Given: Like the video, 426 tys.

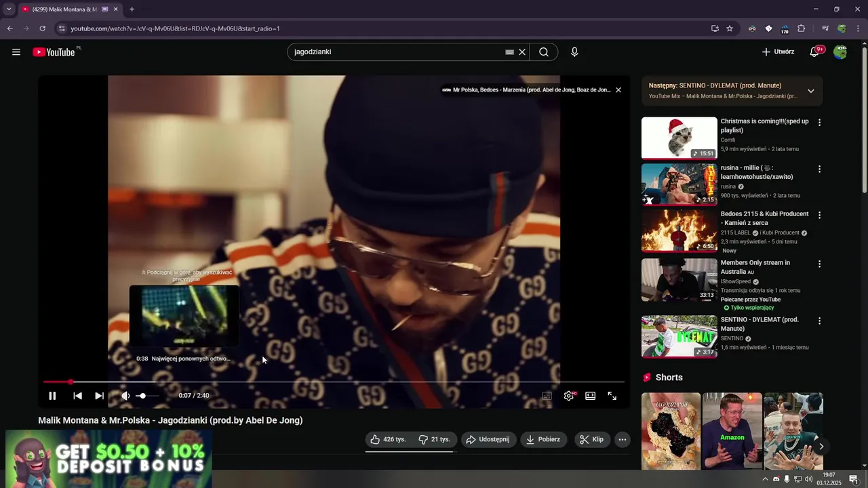Looking at the screenshot, I should click(x=388, y=439).
